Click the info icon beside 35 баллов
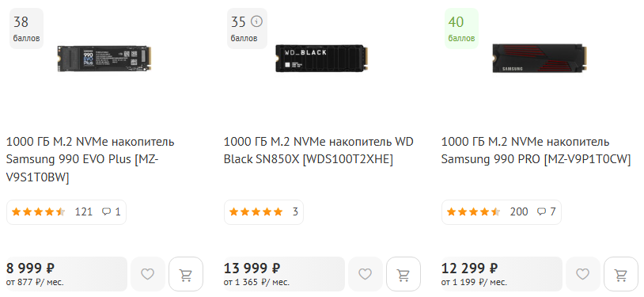The height and width of the screenshot is (297, 644). point(256,21)
